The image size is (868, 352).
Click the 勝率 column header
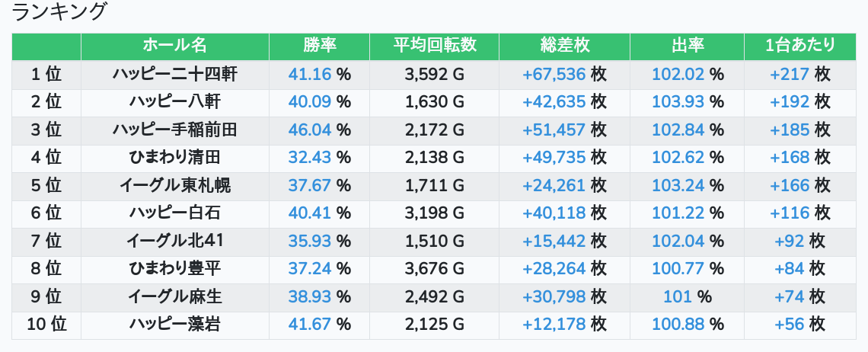319,46
